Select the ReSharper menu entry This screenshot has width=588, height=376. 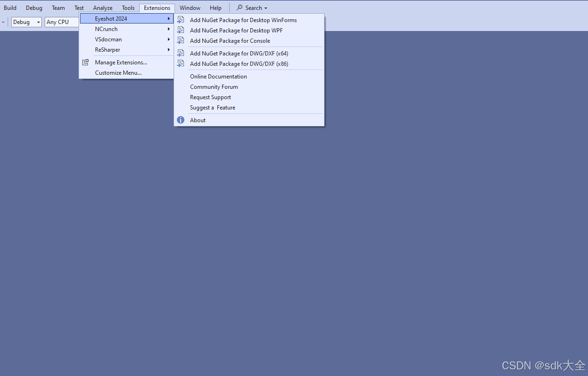tap(127, 49)
